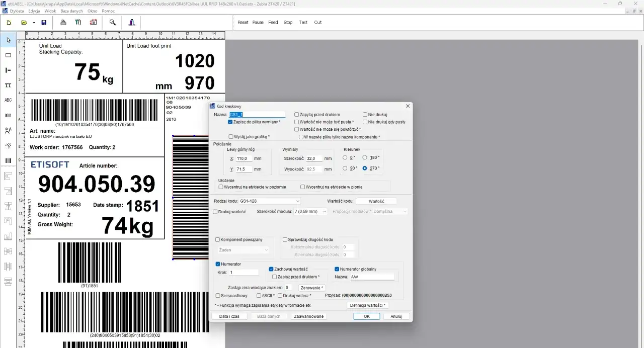644x348 pixels.
Task: Click the Pause printer command
Action: tap(258, 23)
